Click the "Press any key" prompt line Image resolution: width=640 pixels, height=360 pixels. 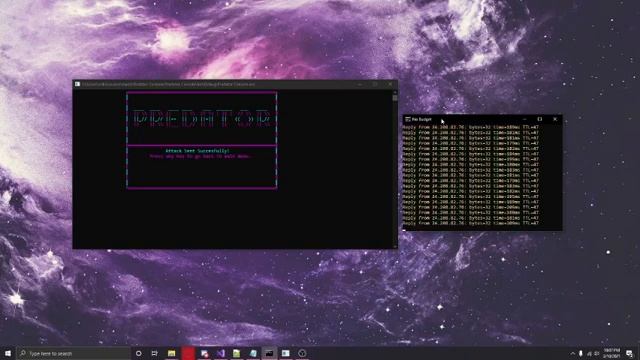click(x=200, y=156)
